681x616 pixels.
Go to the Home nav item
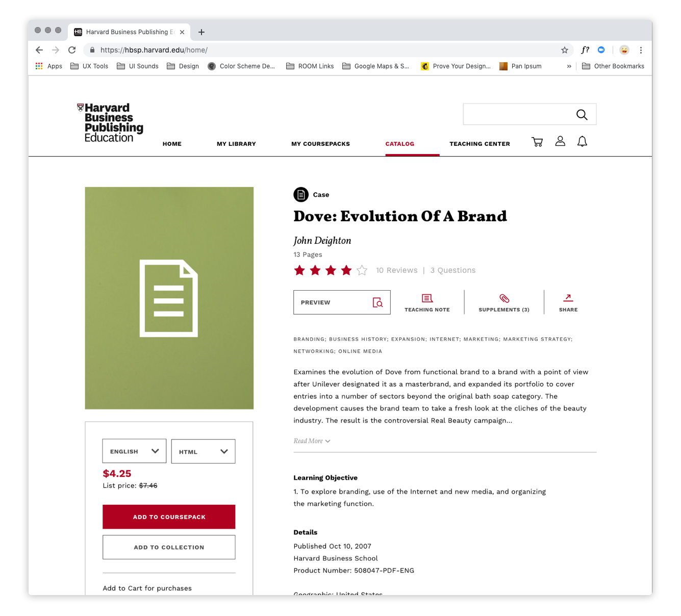coord(172,144)
